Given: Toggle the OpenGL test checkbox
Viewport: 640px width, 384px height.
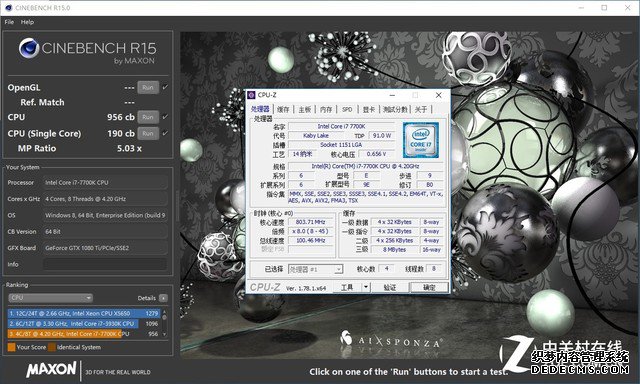Looking at the screenshot, I should click(165, 87).
